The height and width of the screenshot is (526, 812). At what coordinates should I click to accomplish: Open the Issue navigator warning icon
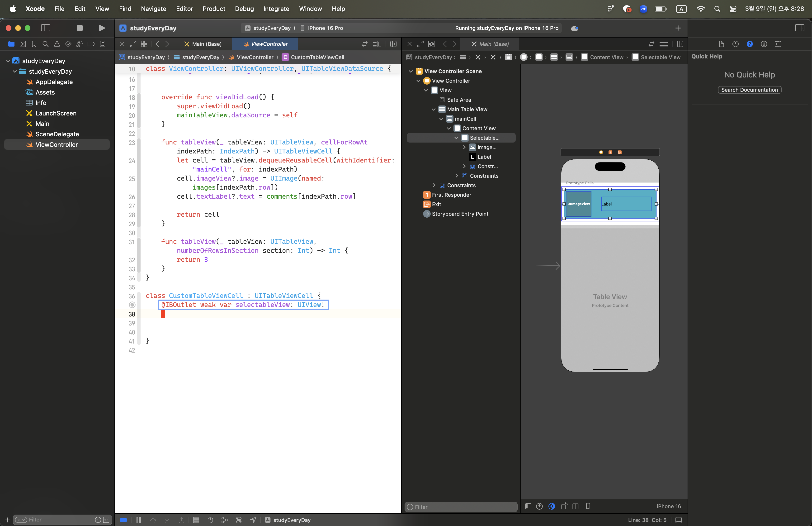[x=57, y=44]
